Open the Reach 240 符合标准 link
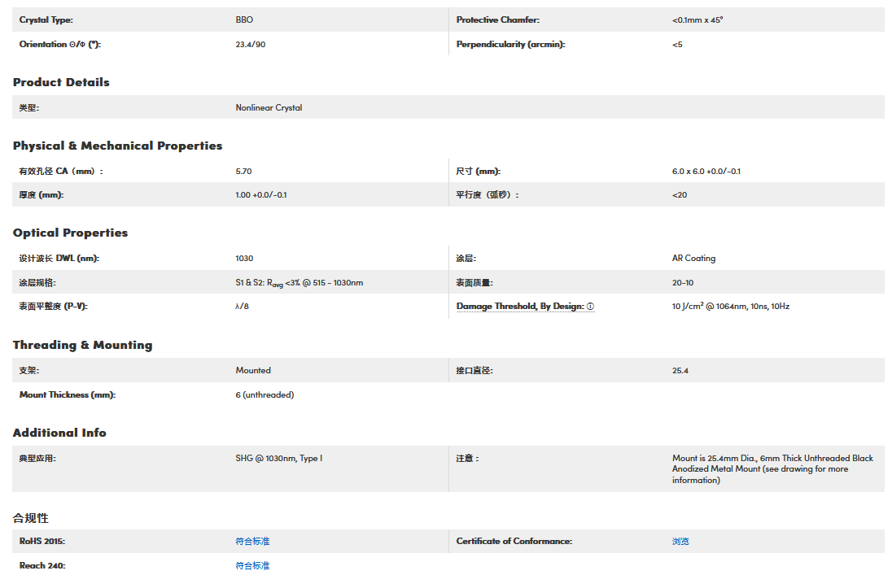 click(x=252, y=566)
